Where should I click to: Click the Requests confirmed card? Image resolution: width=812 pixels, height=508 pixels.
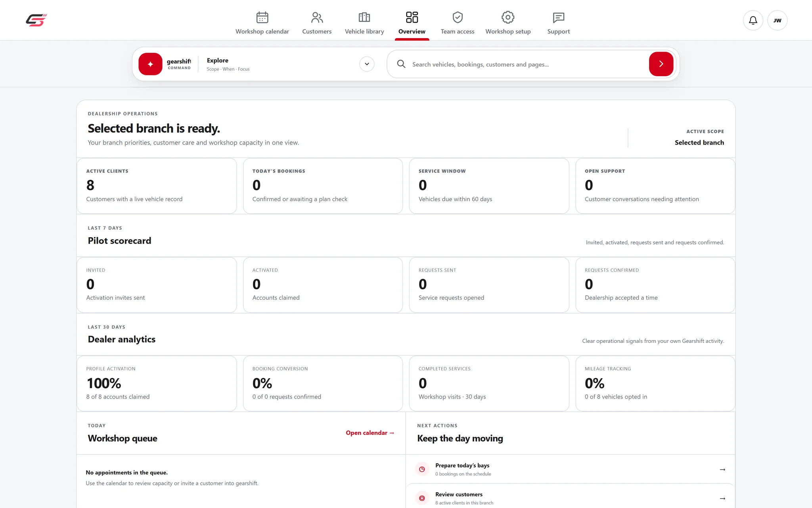(655, 285)
